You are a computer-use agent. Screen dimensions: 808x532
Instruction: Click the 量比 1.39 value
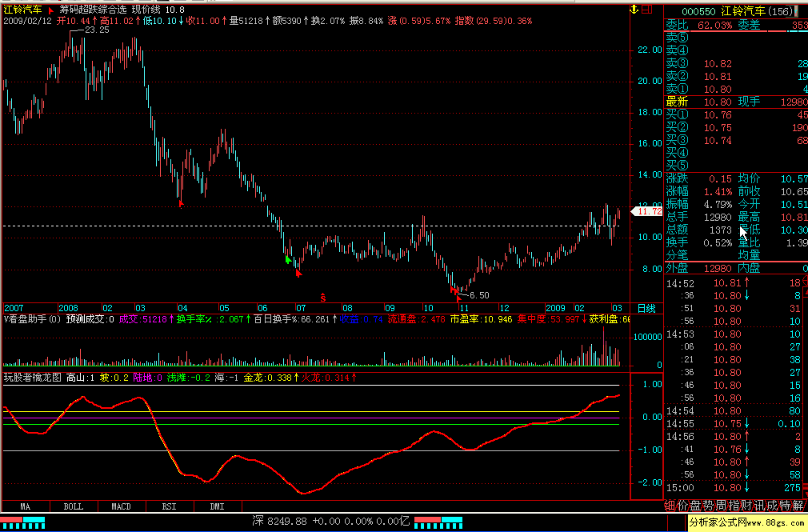[797, 243]
